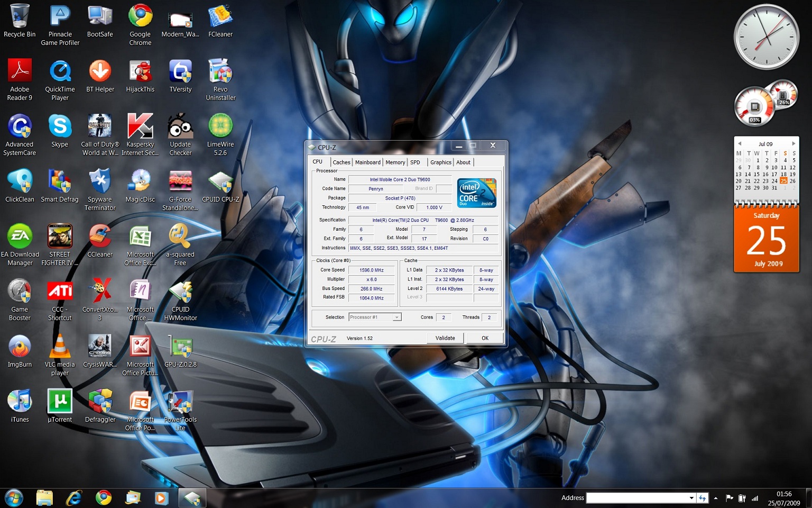The height and width of the screenshot is (508, 812).
Task: Open the Action Center flag icon
Action: point(730,498)
